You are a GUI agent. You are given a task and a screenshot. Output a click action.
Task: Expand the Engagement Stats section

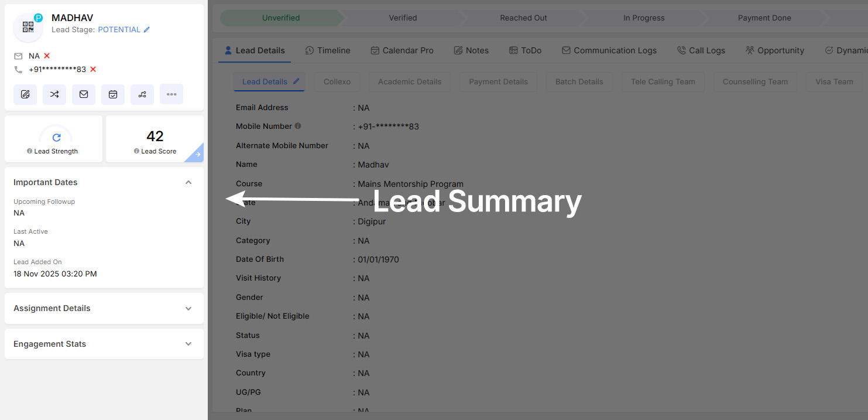[188, 344]
